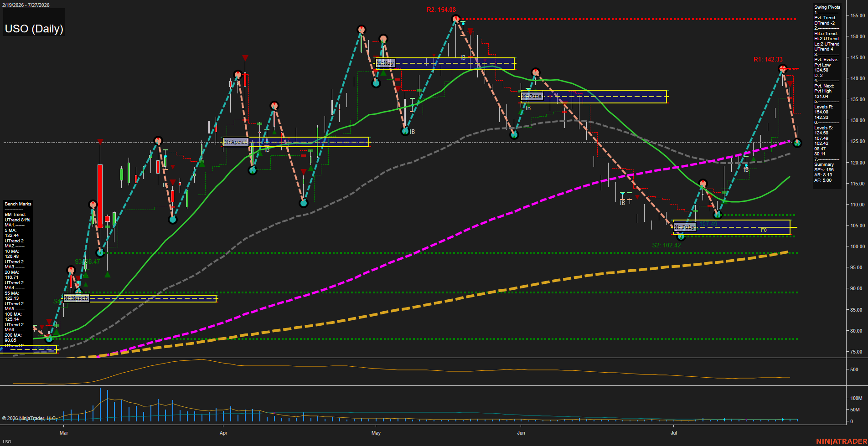Click the 89.11 support level in Levels S
The height and width of the screenshot is (446, 868).
pos(820,154)
